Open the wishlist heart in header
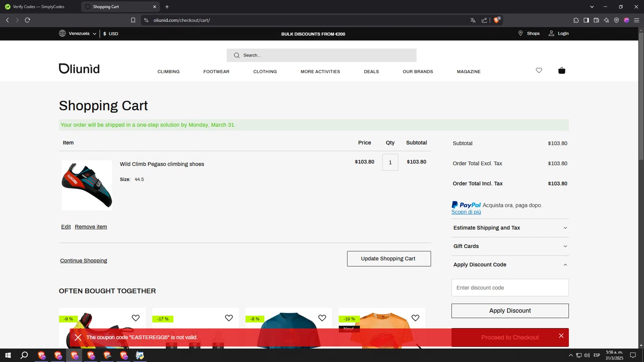 pos(539,70)
